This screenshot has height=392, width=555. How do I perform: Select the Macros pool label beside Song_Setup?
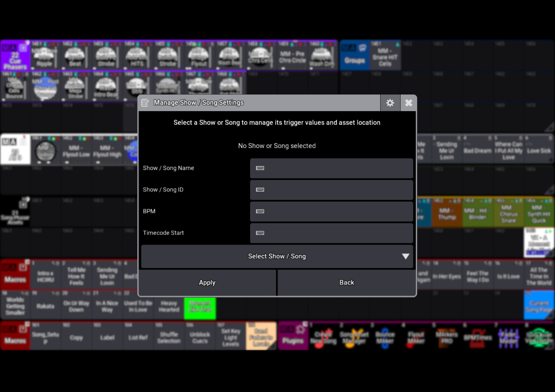15,336
